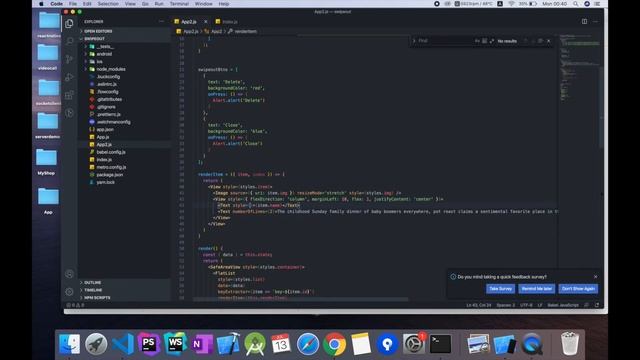Expand the ios folder
Screen dimensions: 640x360
coord(124,62)
